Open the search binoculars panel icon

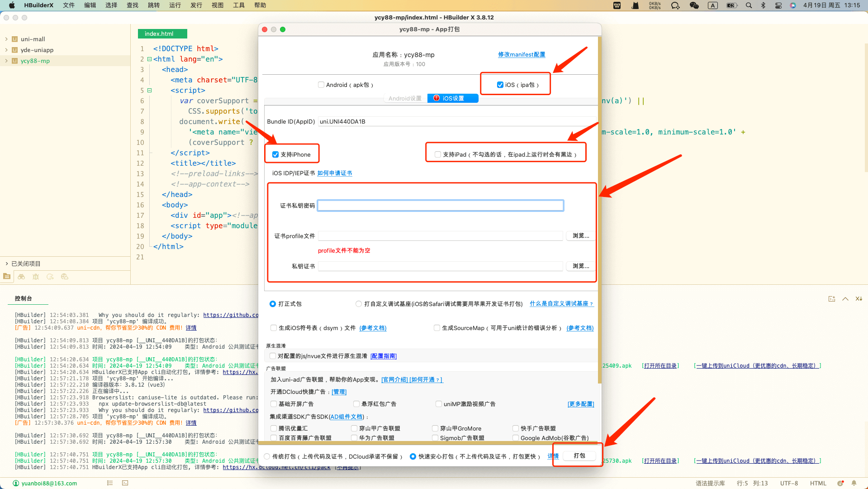21,277
